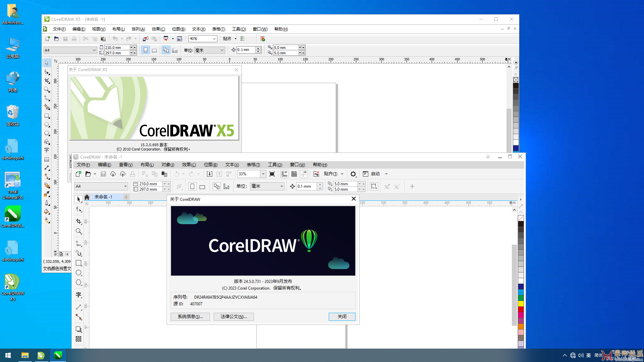Screen dimensions: 644x362
Task: Open the 效果(C) menu in X5 window
Action: (x=158, y=29)
